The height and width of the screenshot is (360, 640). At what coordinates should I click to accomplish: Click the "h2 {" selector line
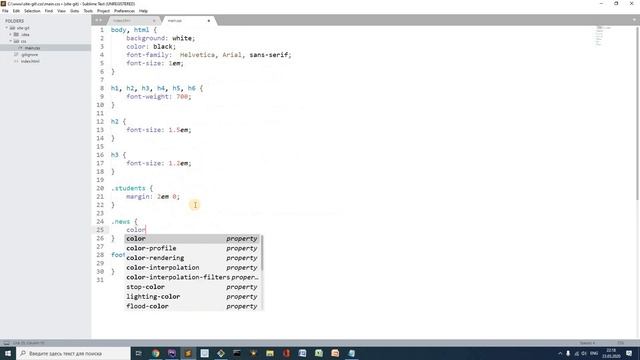(x=118, y=122)
